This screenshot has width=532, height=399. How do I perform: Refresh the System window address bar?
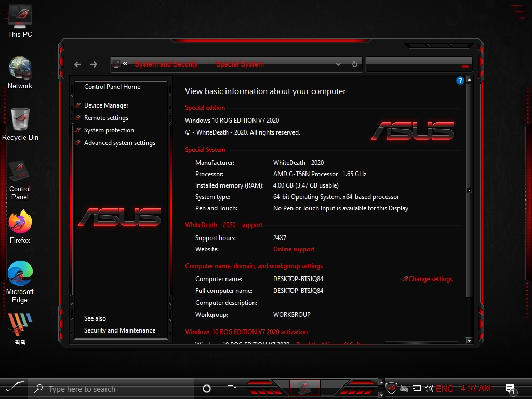354,64
